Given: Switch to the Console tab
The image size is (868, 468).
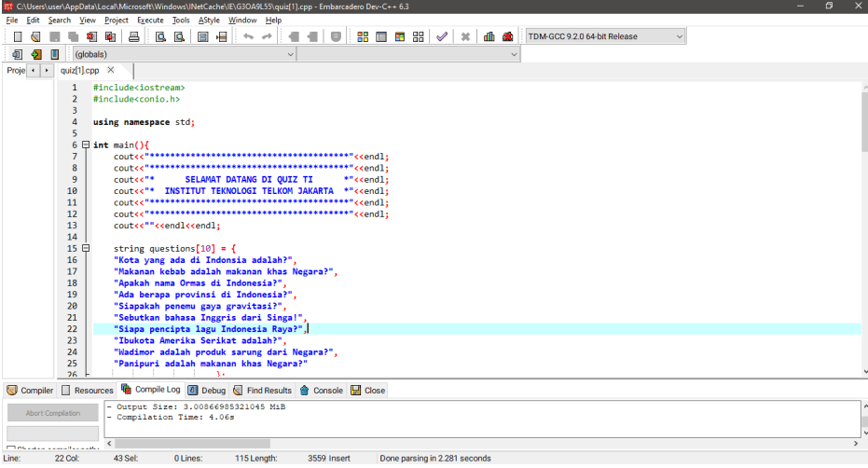Looking at the screenshot, I should coord(322,391).
